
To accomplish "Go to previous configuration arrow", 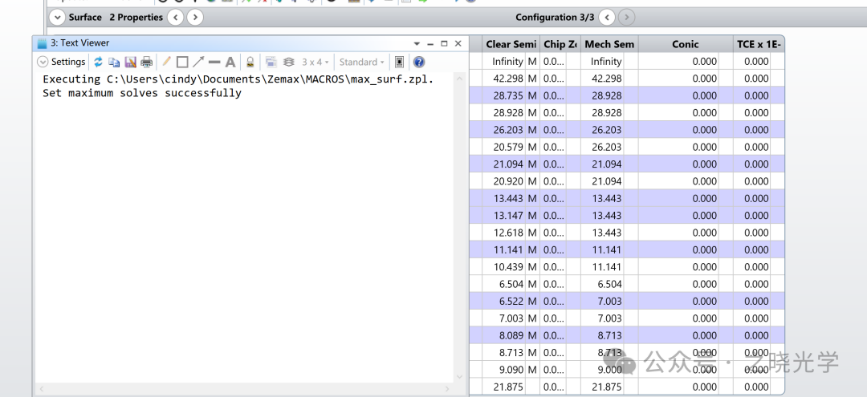I will point(607,17).
